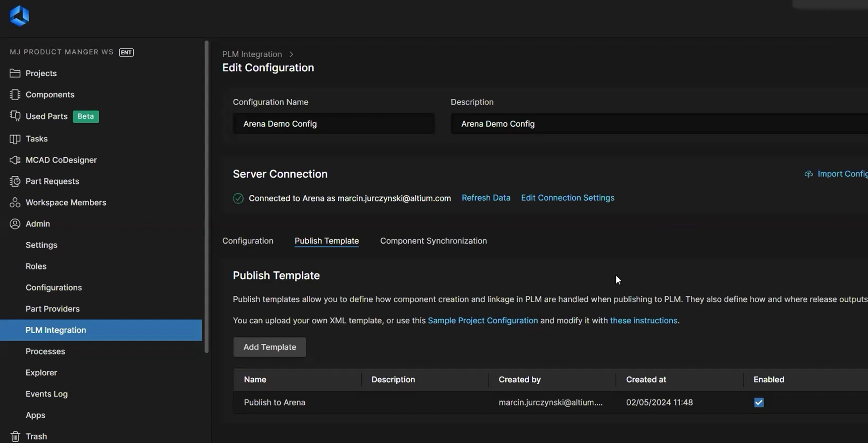
Task: Click the sidebar vertical scrollbar
Action: point(206,197)
